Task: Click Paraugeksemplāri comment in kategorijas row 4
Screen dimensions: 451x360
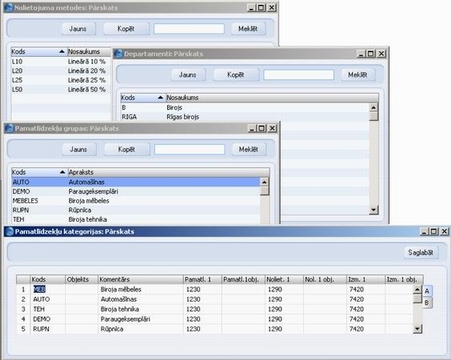Action: (141, 319)
